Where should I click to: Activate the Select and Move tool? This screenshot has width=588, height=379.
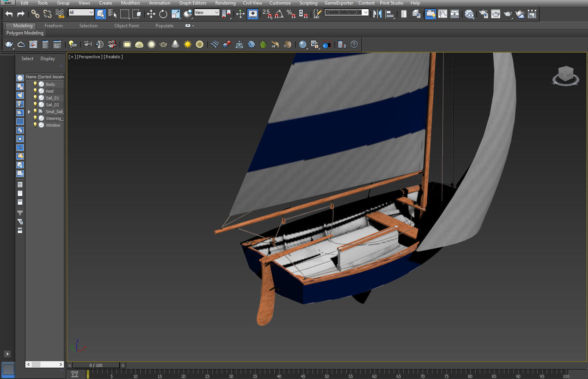[151, 14]
